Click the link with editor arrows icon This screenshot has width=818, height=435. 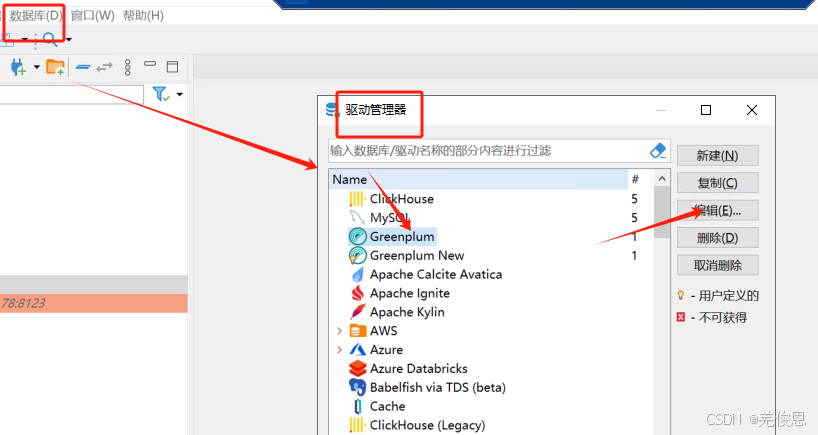point(104,67)
